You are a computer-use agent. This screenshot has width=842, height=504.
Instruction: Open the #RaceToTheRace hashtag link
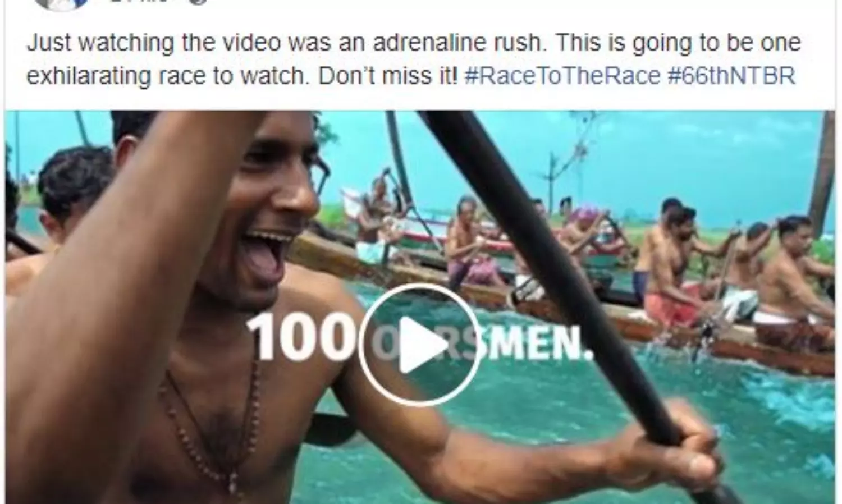coord(562,76)
